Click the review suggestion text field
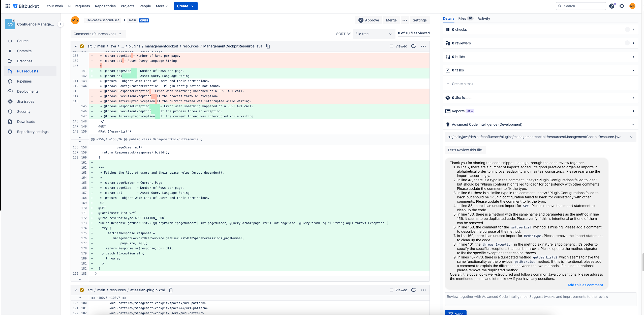The image size is (644, 315). pos(540,299)
